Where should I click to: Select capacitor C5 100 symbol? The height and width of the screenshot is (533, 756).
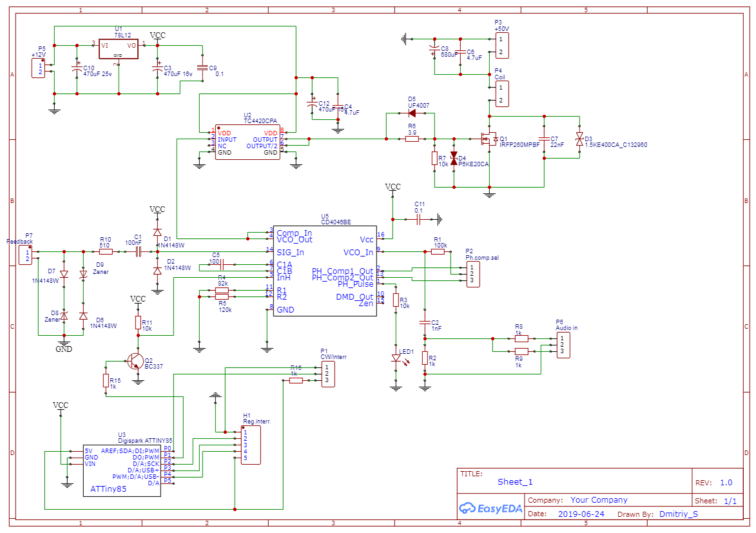click(x=222, y=264)
